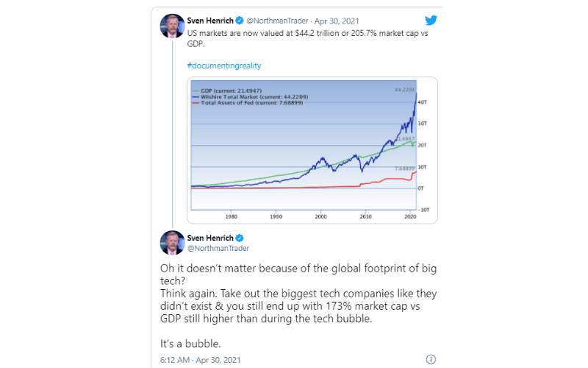This screenshot has width=588, height=368.
Task: Open the market cap vs GDP chart image
Action: [x=312, y=150]
